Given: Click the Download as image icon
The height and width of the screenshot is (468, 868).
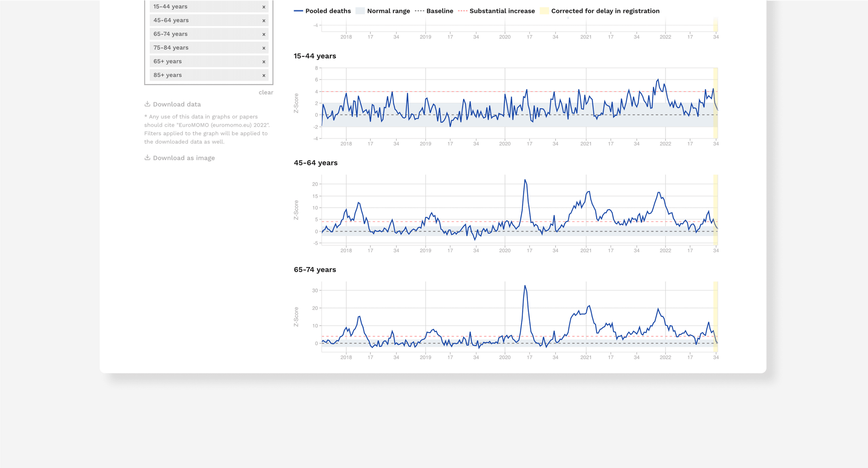Looking at the screenshot, I should (x=147, y=157).
